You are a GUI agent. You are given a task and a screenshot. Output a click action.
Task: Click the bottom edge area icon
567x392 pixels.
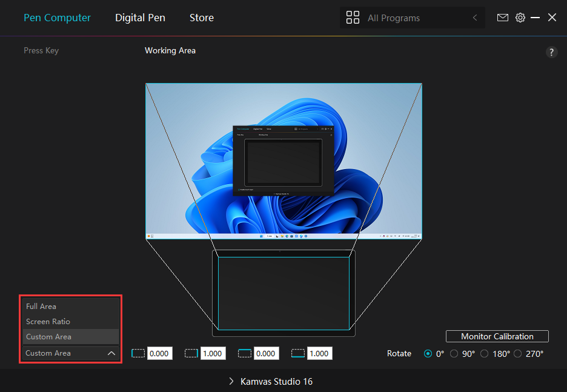point(298,353)
